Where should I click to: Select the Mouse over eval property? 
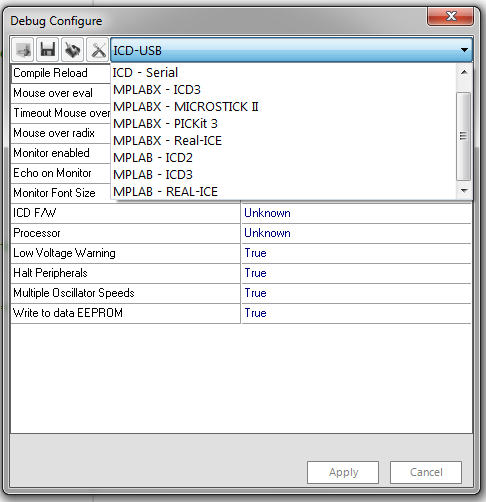tap(61, 93)
